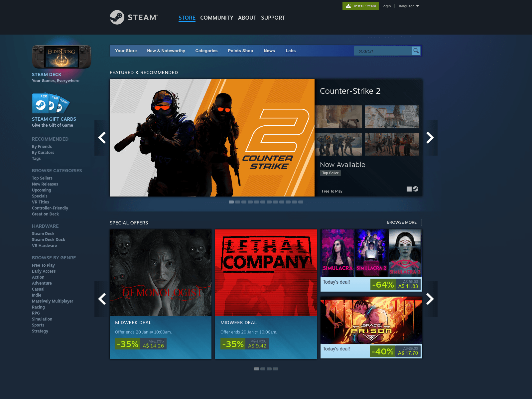The width and height of the screenshot is (532, 399).
Task: Select the SUPPORT main menu item
Action: click(273, 18)
